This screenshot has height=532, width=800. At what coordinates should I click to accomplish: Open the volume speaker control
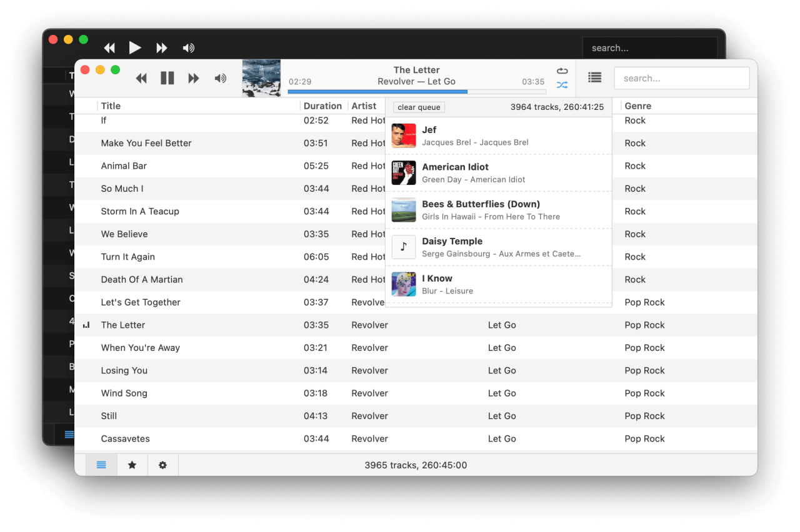[220, 78]
